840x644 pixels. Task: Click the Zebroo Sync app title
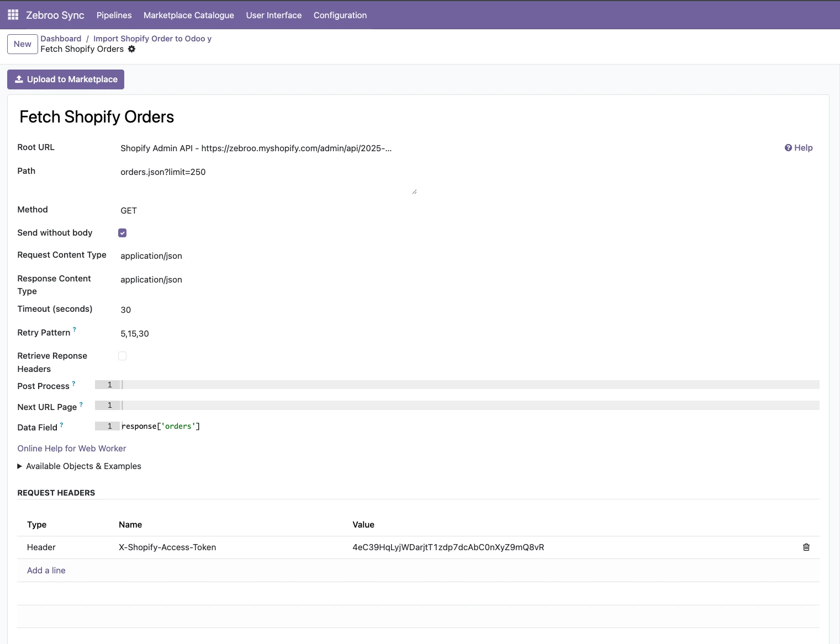(x=55, y=15)
